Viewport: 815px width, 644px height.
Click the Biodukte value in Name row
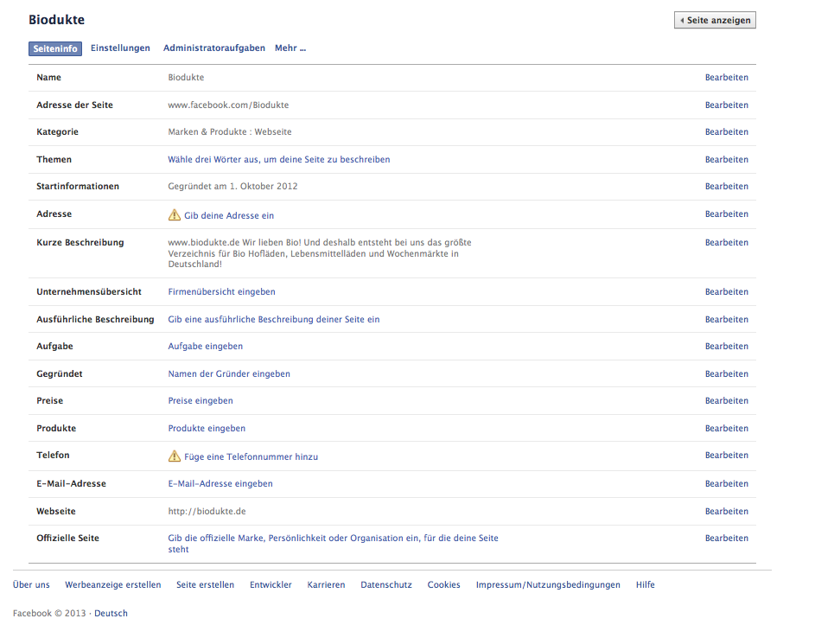pyautogui.click(x=186, y=78)
